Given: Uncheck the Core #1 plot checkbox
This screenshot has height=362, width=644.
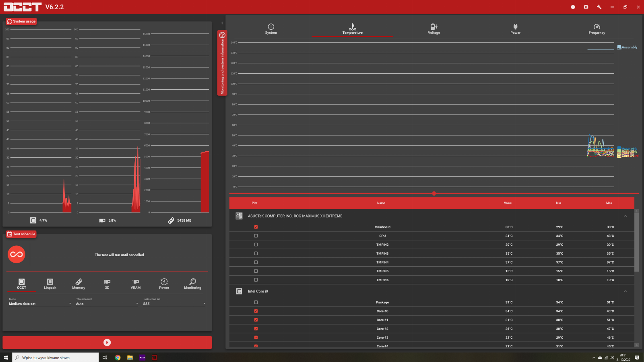Looking at the screenshot, I should tap(256, 320).
